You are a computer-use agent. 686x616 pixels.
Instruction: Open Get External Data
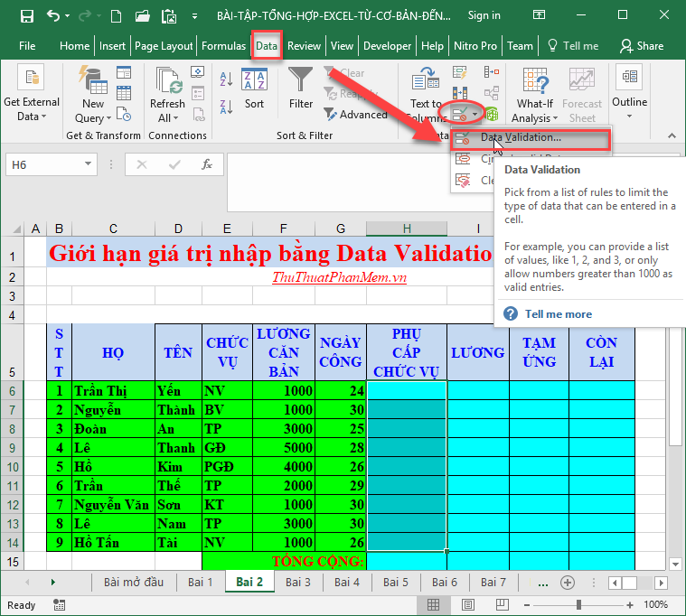(31, 93)
